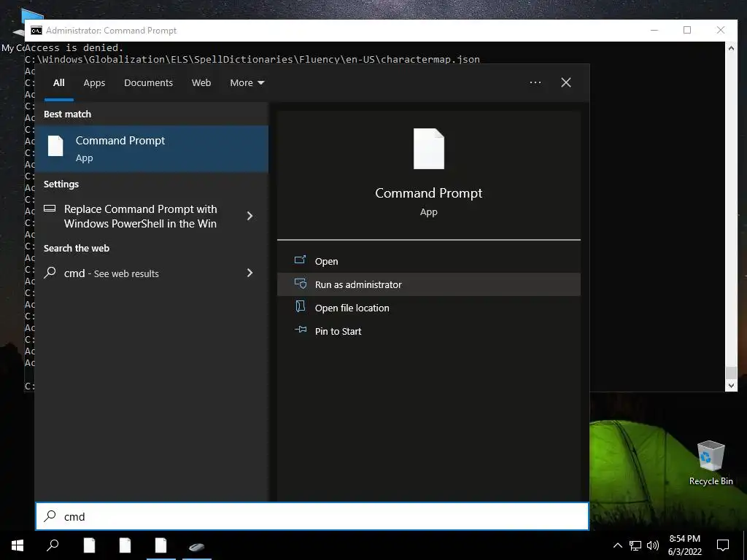Choose Run as administrator
This screenshot has width=747, height=560.
(428, 284)
